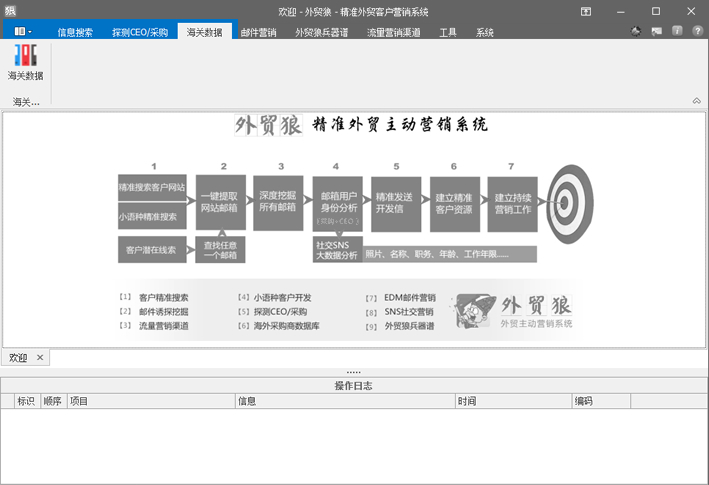Click the 客户精准搜索 list item
Image resolution: width=709 pixels, height=485 pixels.
(x=164, y=298)
